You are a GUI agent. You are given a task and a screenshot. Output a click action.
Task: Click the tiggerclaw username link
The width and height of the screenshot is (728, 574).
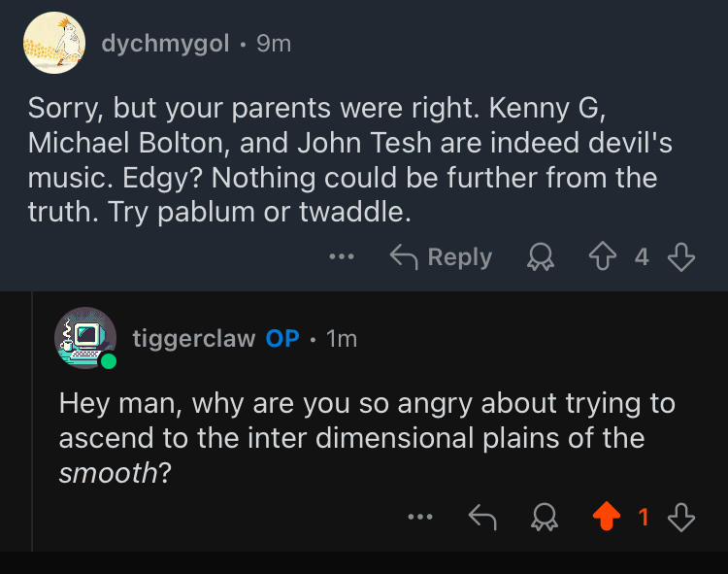click(x=193, y=338)
